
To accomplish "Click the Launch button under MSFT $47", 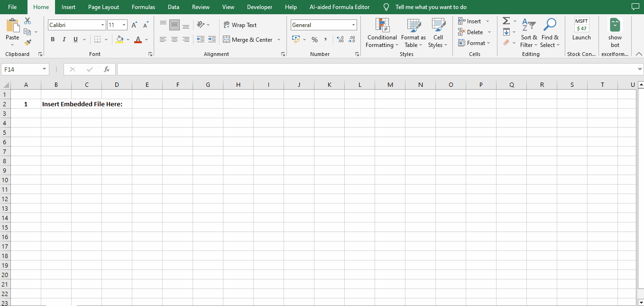I will (581, 37).
